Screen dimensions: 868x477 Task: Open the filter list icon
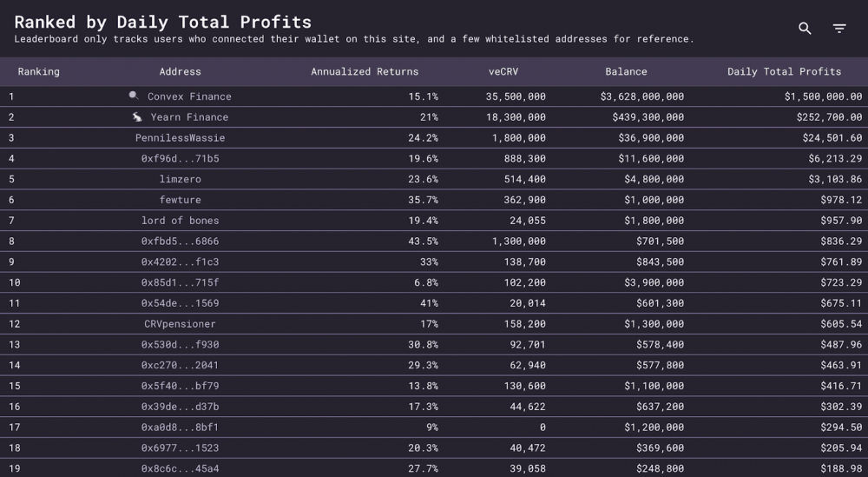839,29
